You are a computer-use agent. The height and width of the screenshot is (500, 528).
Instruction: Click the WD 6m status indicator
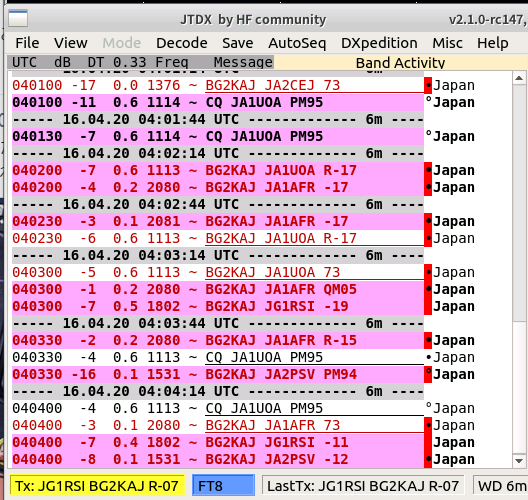(x=500, y=486)
